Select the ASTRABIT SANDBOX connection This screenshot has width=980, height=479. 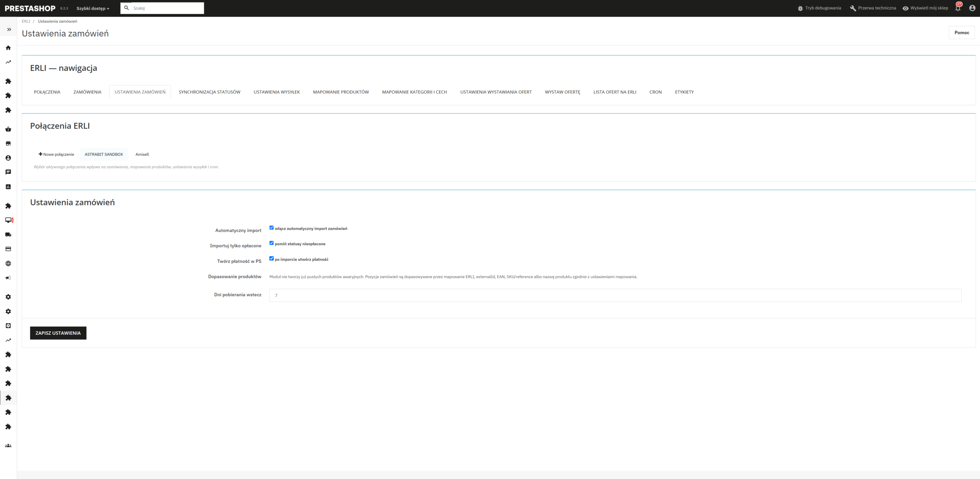click(x=104, y=154)
